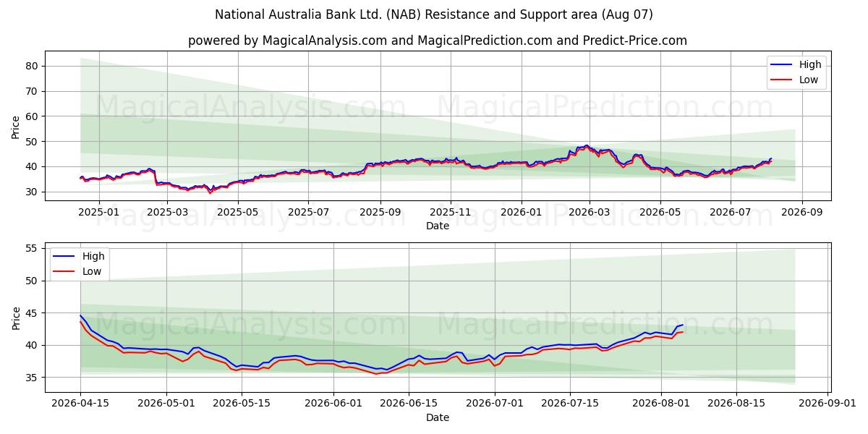Click the '2025-09' tick on the top chart
868x434 pixels.
pos(380,213)
